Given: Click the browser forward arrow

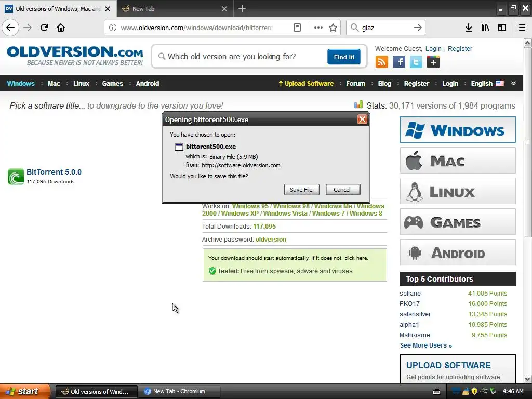Looking at the screenshot, I should click(x=28, y=28).
